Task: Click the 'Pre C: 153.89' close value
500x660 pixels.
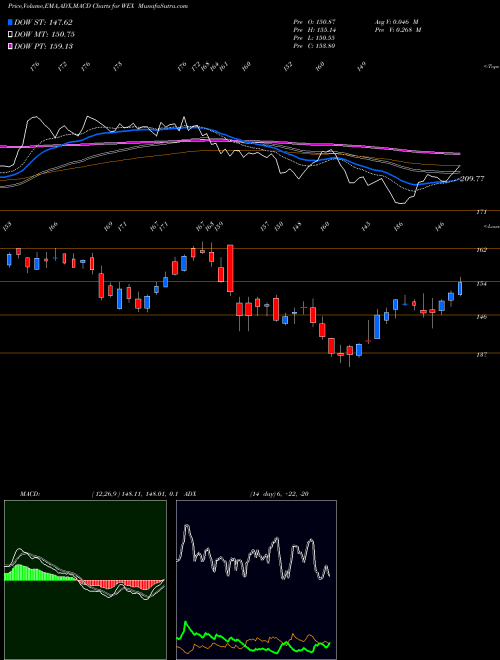Action: pyautogui.click(x=314, y=46)
